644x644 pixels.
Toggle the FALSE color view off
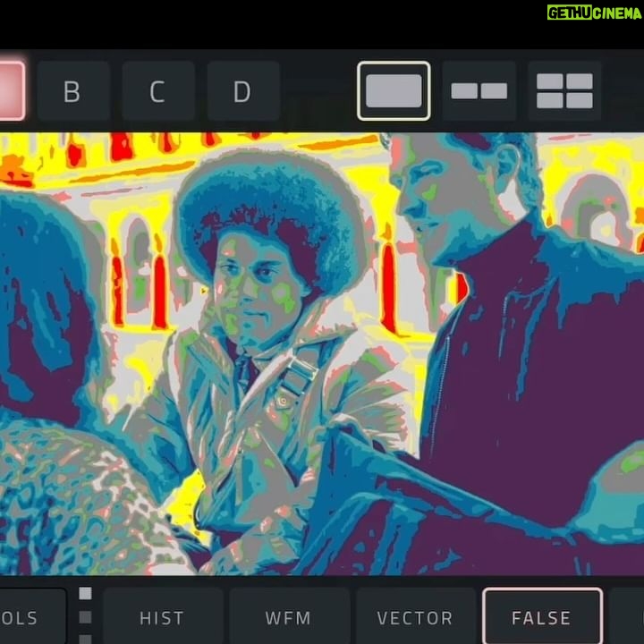click(542, 617)
